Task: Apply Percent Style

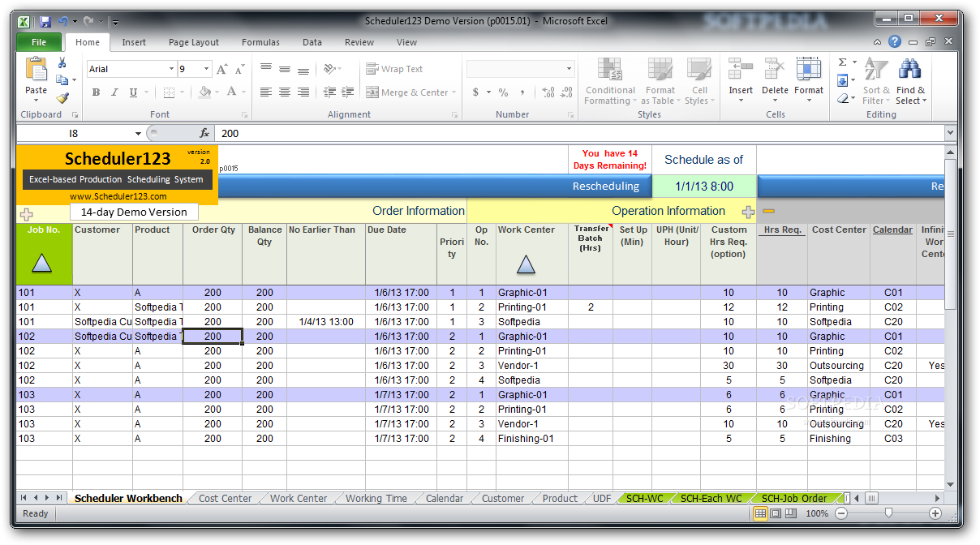Action: [503, 92]
